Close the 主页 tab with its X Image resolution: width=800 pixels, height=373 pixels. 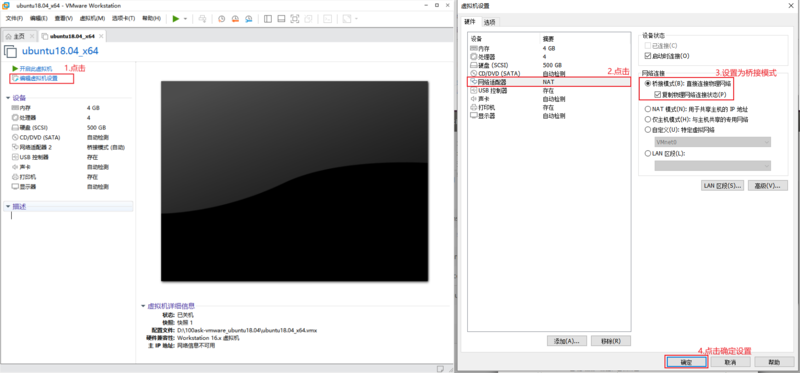tap(32, 36)
